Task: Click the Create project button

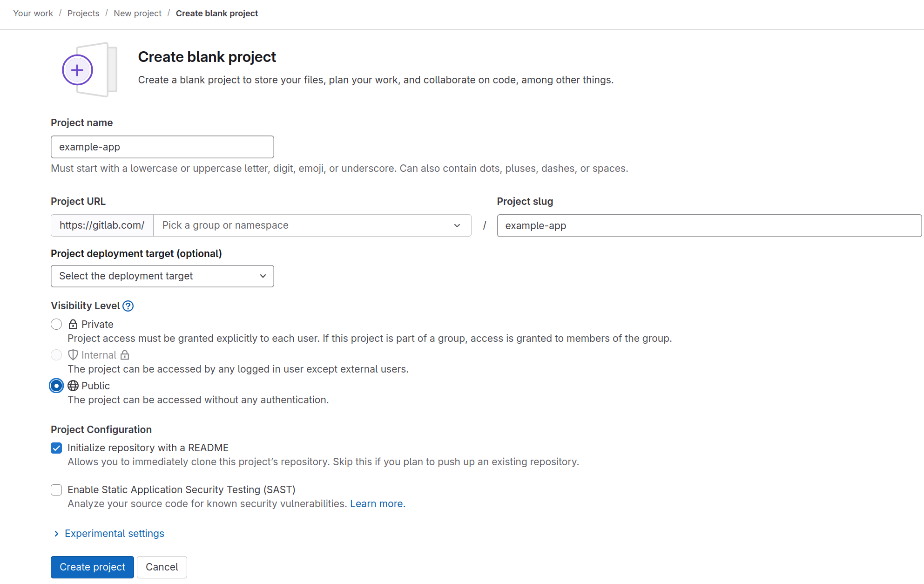Action: coord(92,567)
